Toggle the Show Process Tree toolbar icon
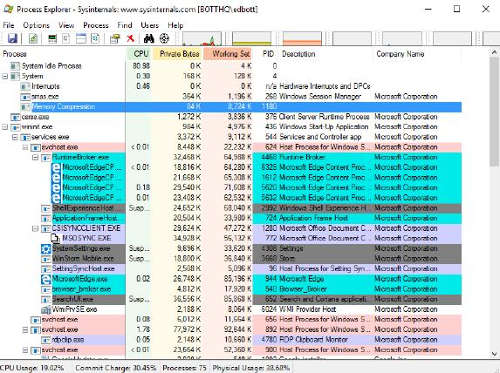Screen dimensions: 500x373 coord(66,39)
